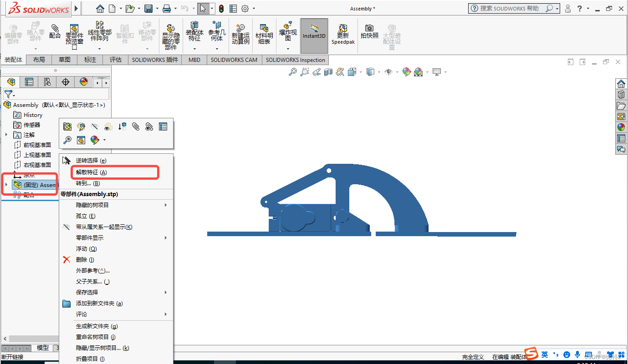The width and height of the screenshot is (628, 364).
Task: Expand the 注解 tree node
Action: click(x=6, y=135)
